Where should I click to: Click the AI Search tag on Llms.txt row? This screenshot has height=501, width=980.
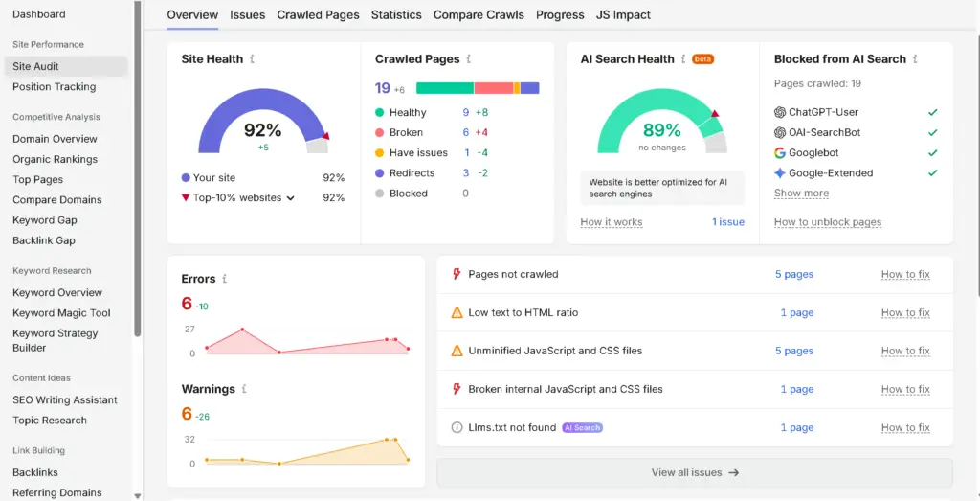(x=582, y=428)
